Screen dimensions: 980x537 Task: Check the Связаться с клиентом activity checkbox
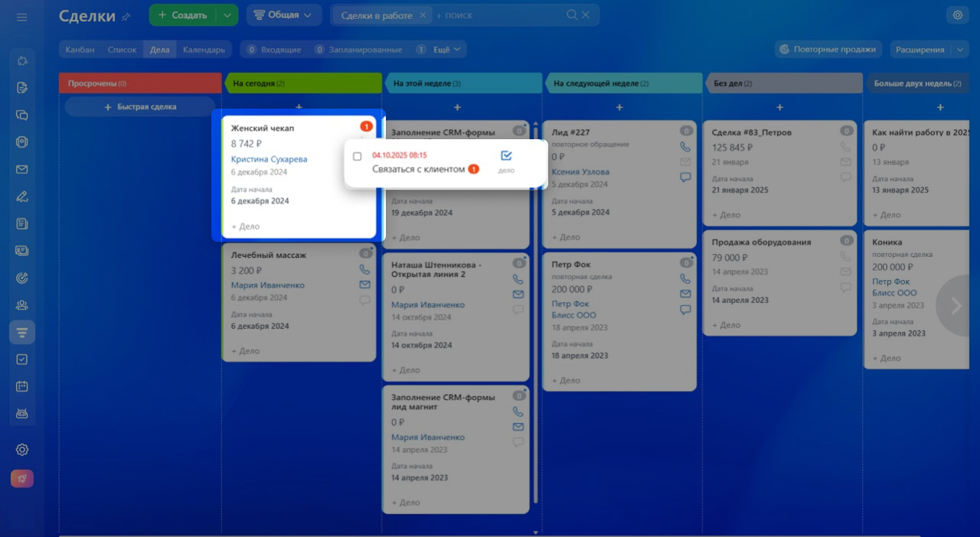point(358,157)
